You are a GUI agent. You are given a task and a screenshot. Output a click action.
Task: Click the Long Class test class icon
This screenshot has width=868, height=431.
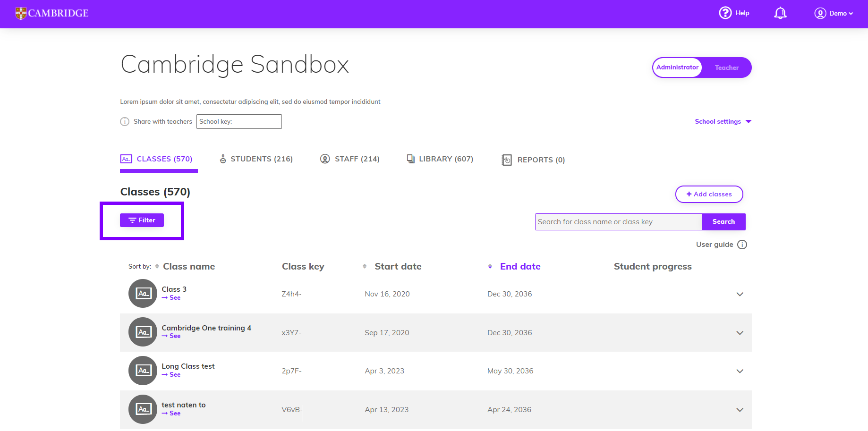tap(143, 371)
